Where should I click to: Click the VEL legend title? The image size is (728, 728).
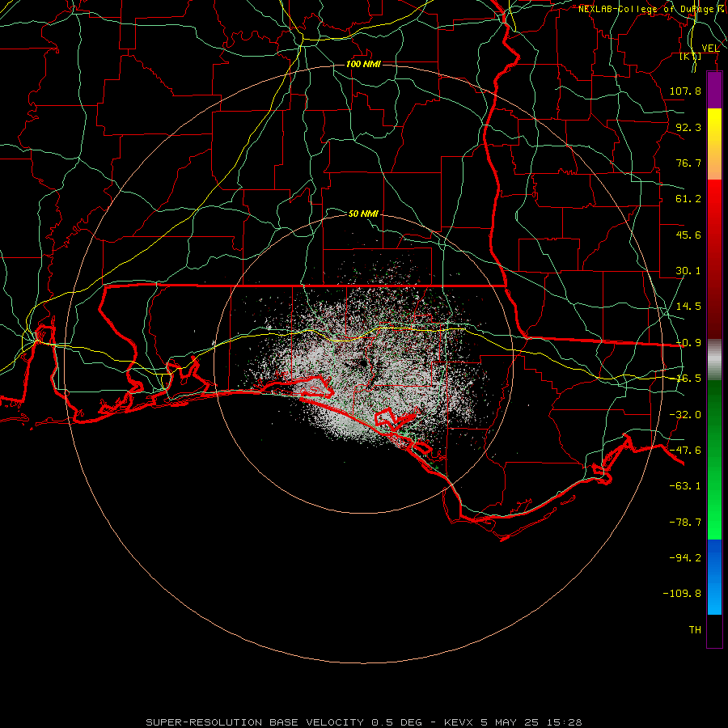(x=710, y=49)
